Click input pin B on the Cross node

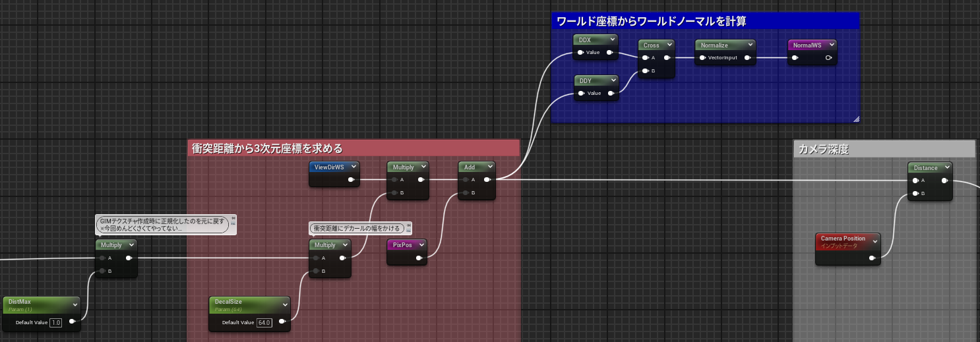(x=645, y=71)
